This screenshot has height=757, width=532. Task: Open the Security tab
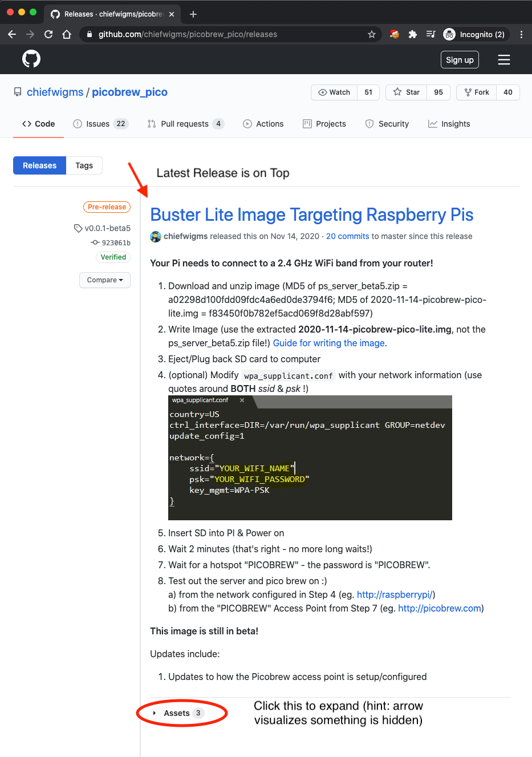387,124
